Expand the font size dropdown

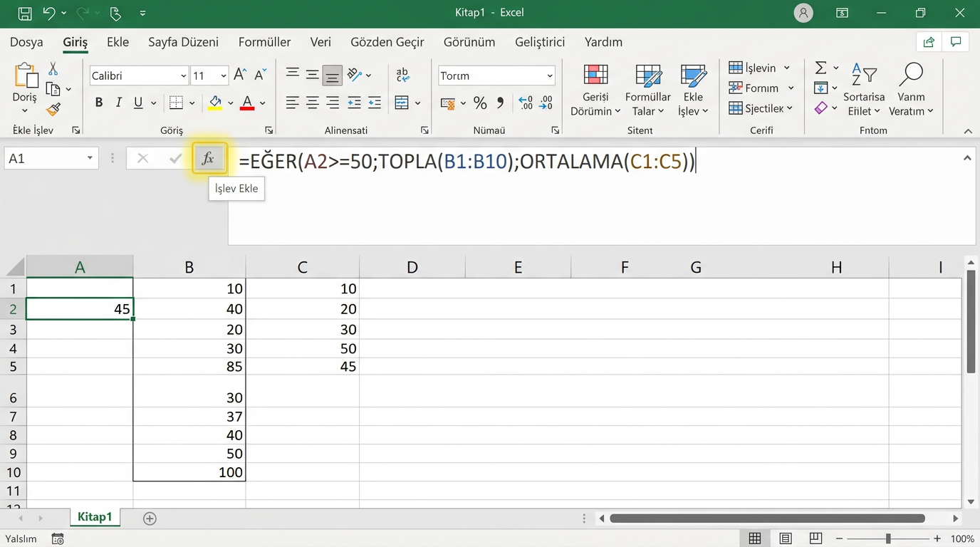coord(224,76)
